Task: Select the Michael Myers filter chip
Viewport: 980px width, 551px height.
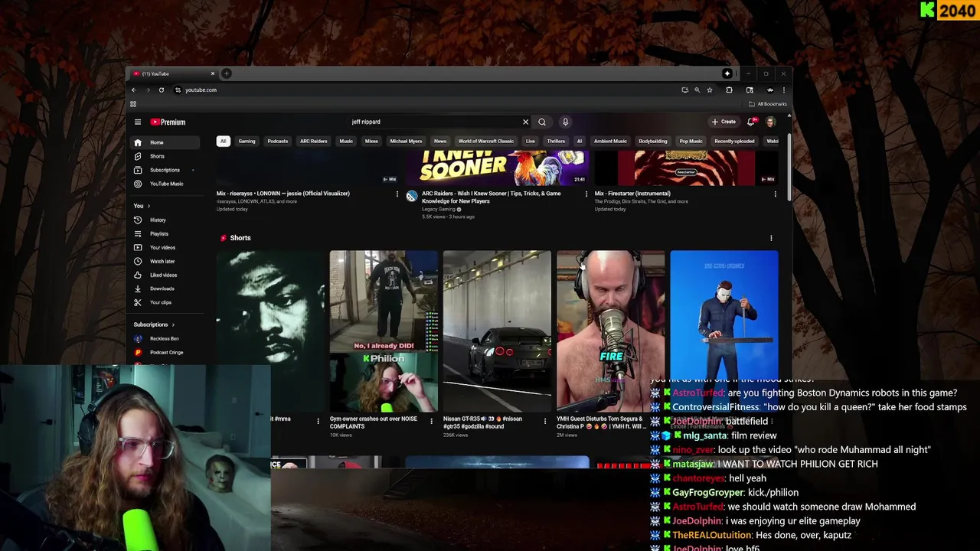Action: tap(406, 141)
